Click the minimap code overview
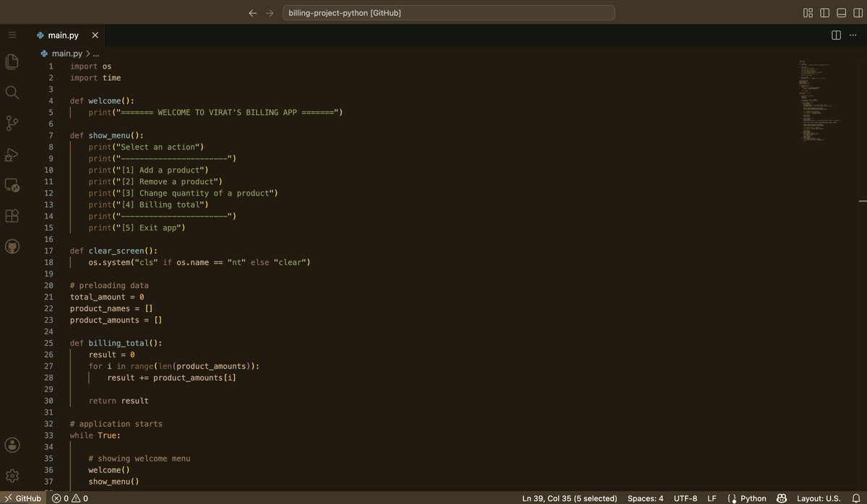 coord(819,101)
